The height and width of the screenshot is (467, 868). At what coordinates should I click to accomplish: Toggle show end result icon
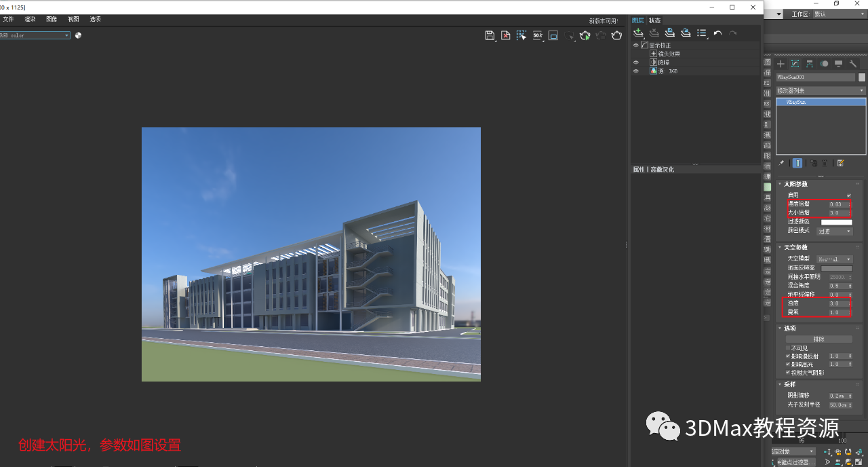pos(797,163)
